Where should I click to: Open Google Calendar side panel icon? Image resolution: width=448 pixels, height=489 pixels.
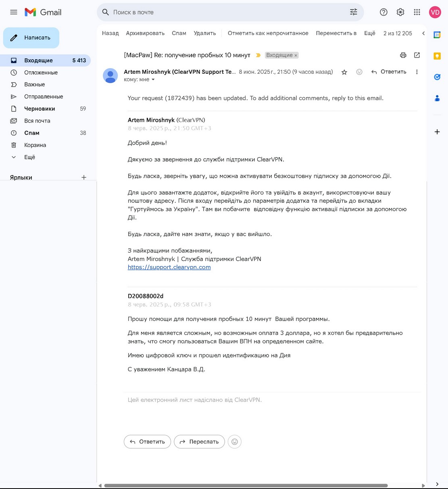(437, 35)
